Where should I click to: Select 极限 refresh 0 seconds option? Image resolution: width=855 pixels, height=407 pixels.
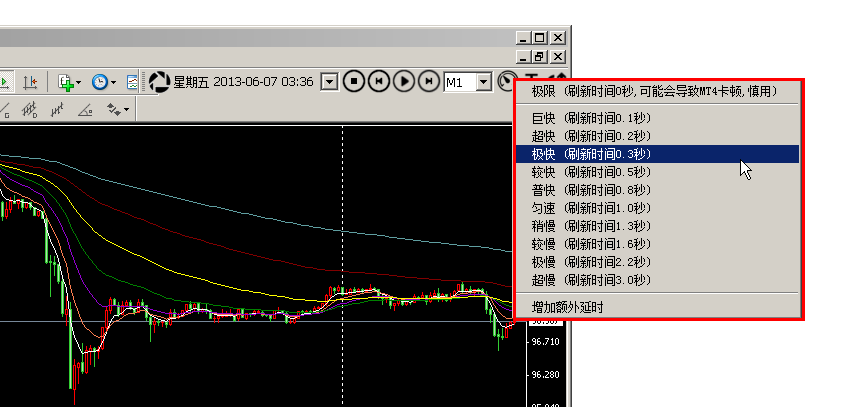click(657, 91)
